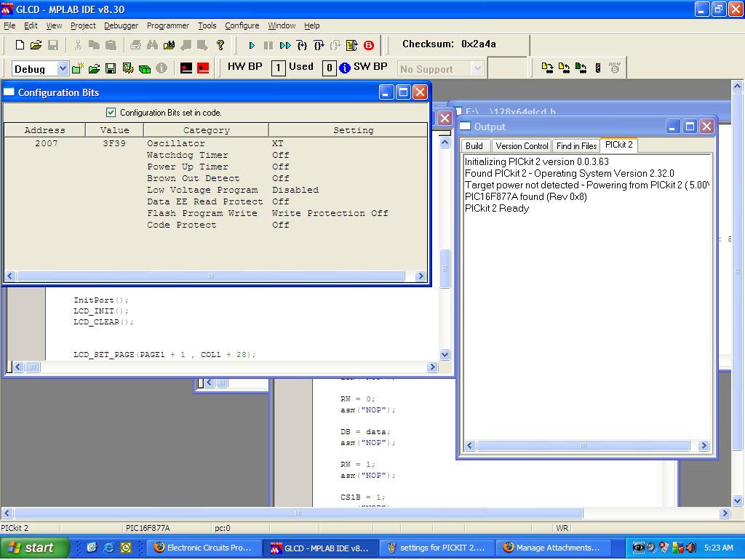Click the Category column header

pyautogui.click(x=206, y=130)
